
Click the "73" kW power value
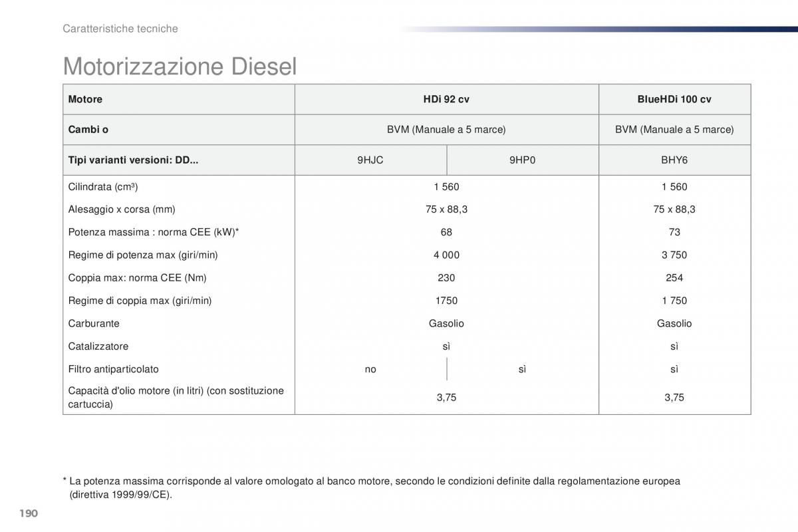point(674,232)
